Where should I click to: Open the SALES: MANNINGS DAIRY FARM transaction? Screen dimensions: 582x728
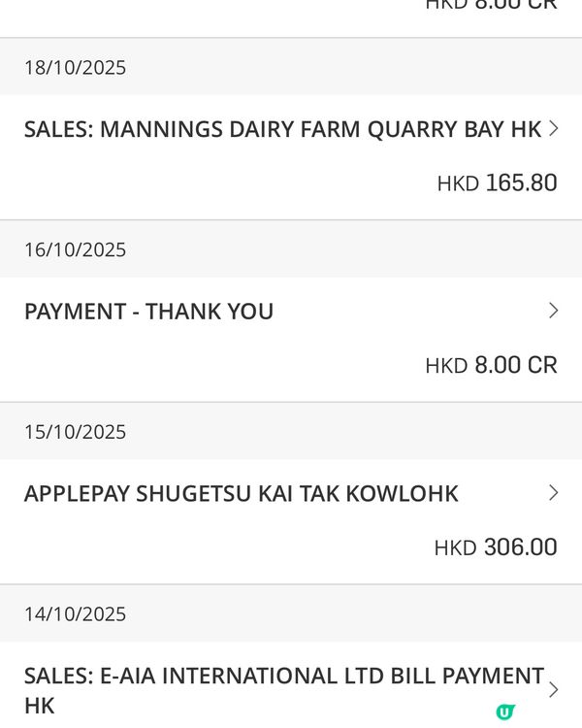coord(282,129)
